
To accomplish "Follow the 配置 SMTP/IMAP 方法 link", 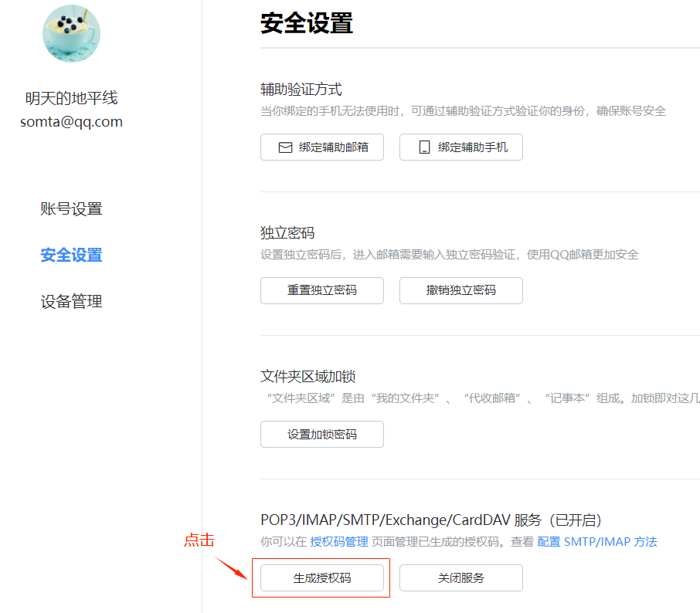I will click(596, 542).
